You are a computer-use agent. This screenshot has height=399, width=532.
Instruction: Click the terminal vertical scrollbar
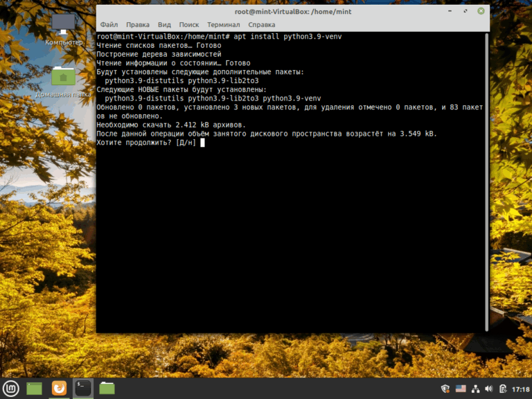click(x=486, y=182)
